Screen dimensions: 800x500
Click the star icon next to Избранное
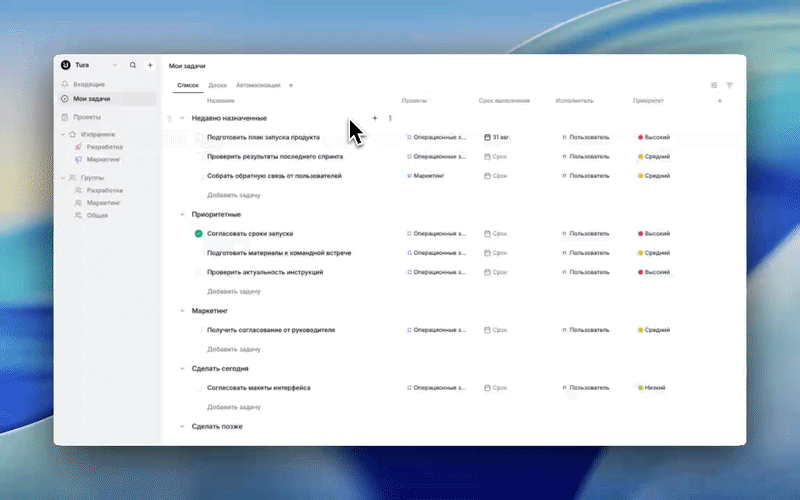72,134
